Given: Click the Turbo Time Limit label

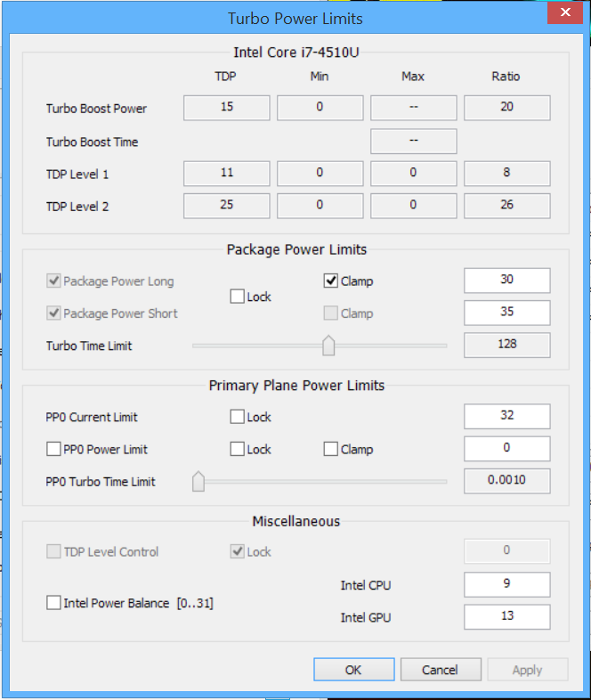Looking at the screenshot, I should click(89, 346).
